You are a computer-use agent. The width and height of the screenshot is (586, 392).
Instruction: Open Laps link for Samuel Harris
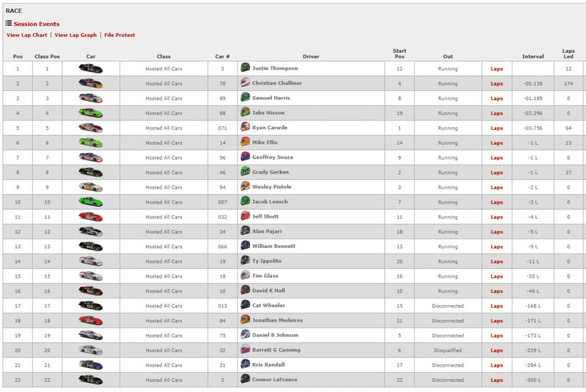point(497,98)
